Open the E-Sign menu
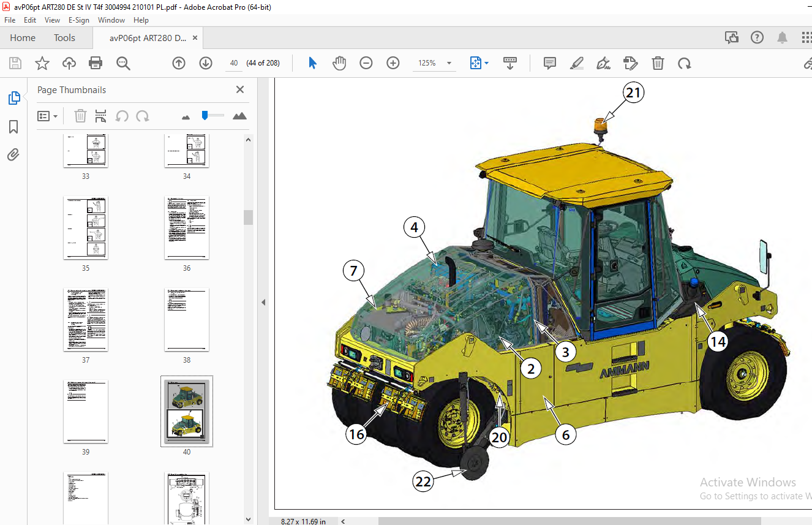The height and width of the screenshot is (525, 812). [79, 20]
